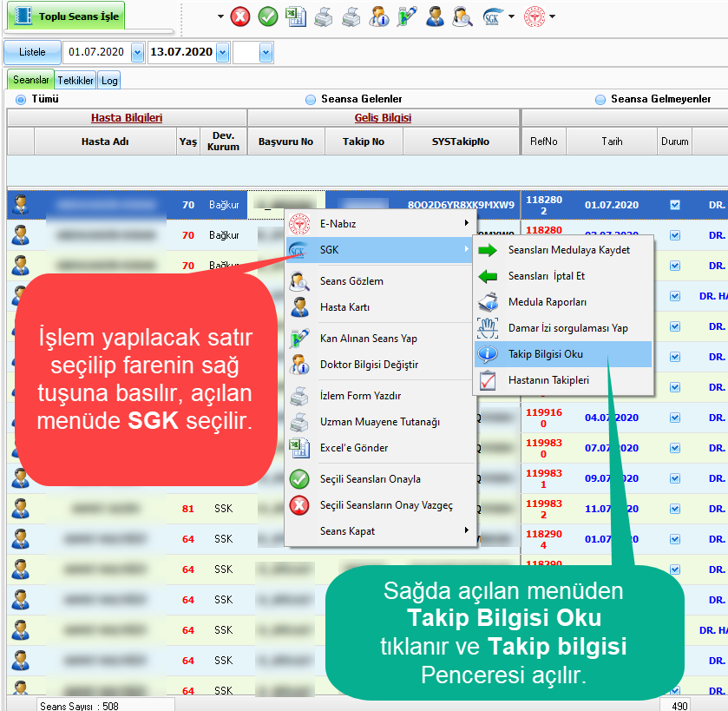
Task: Click the Hasta Adı column header
Action: tap(105, 142)
